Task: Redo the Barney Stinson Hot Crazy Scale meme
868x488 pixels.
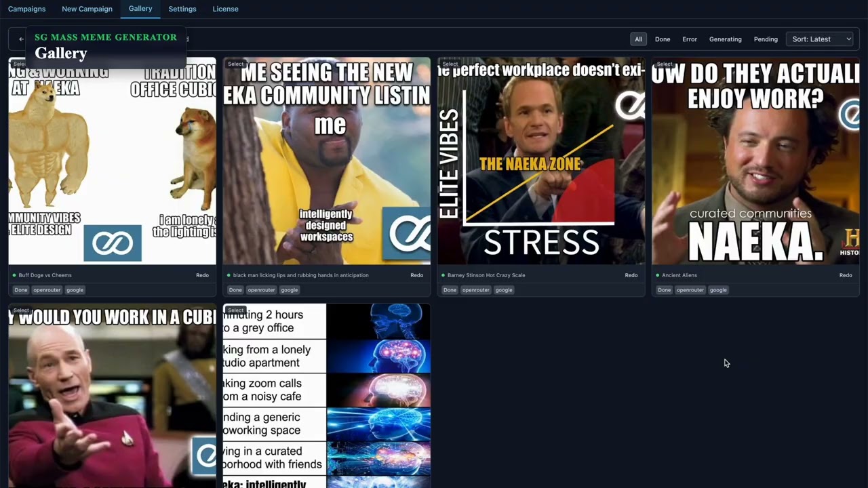Action: point(631,275)
